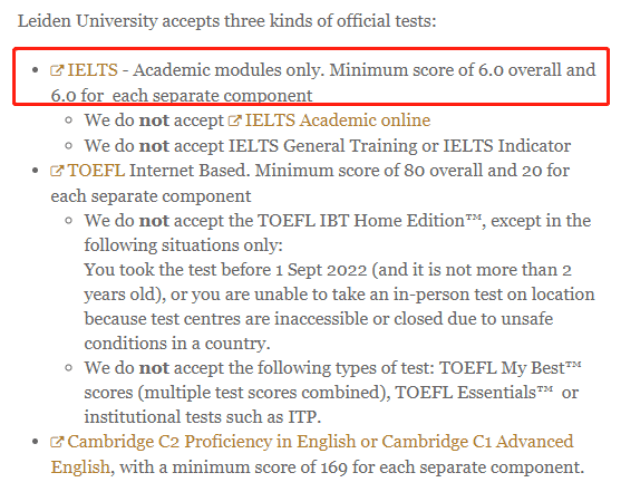Viewport: 622px width, 492px height.
Task: Click the text You took the test before 1 Sept 2022
Action: point(225,270)
